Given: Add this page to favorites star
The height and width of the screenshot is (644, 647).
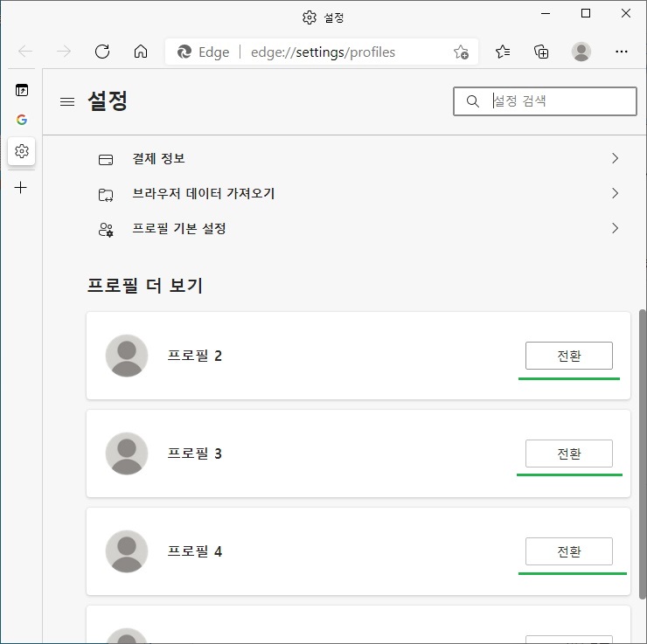Looking at the screenshot, I should click(461, 52).
